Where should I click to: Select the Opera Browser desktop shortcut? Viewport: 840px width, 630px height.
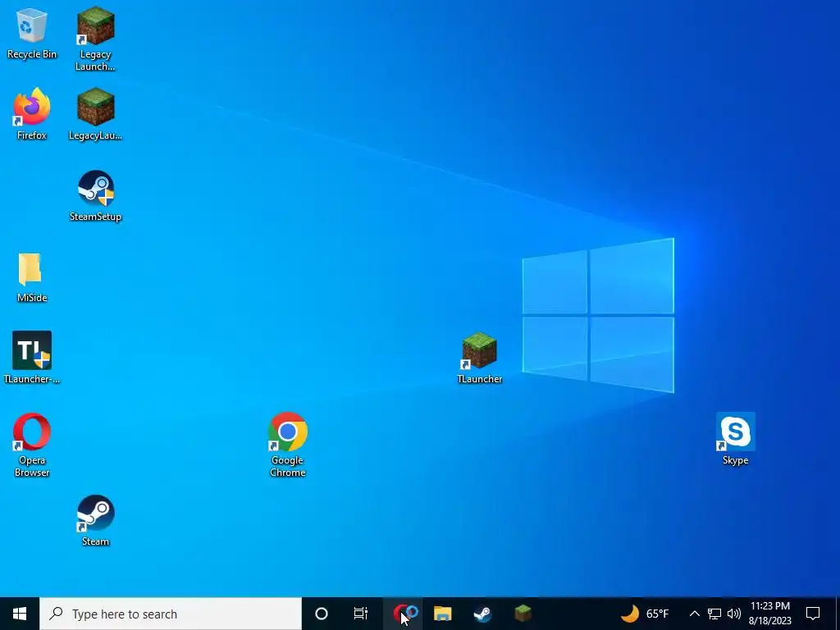click(32, 445)
